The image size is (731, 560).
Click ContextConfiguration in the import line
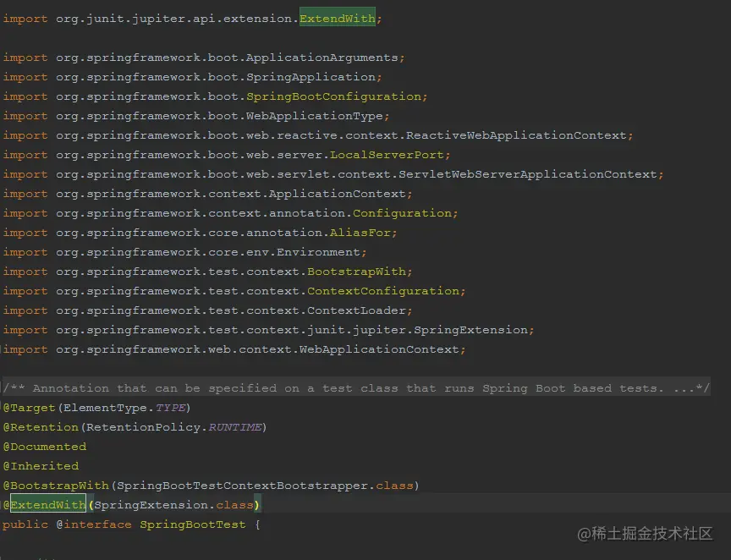tap(383, 291)
